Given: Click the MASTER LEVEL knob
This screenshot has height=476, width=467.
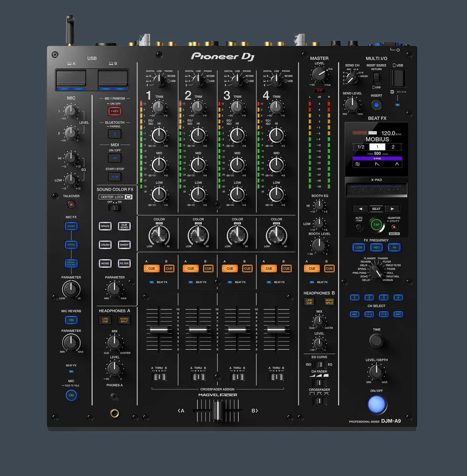Looking at the screenshot, I should point(318,74).
